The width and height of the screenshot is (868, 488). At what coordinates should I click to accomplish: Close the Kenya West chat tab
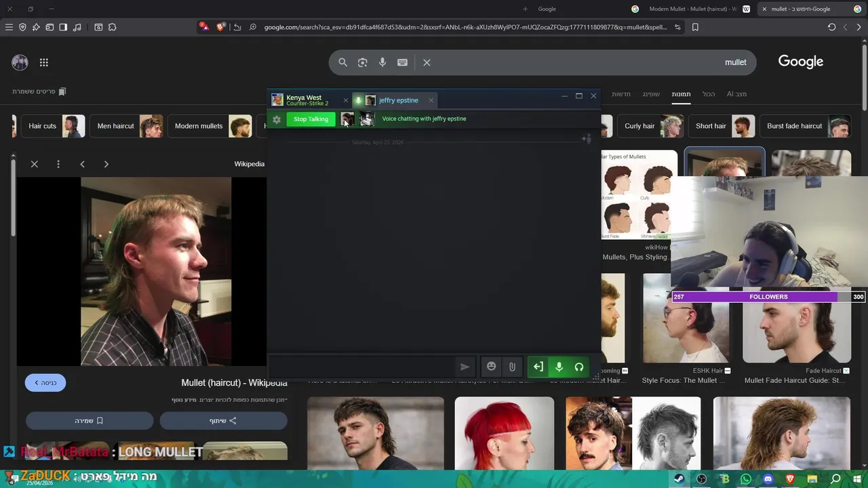pyautogui.click(x=345, y=100)
